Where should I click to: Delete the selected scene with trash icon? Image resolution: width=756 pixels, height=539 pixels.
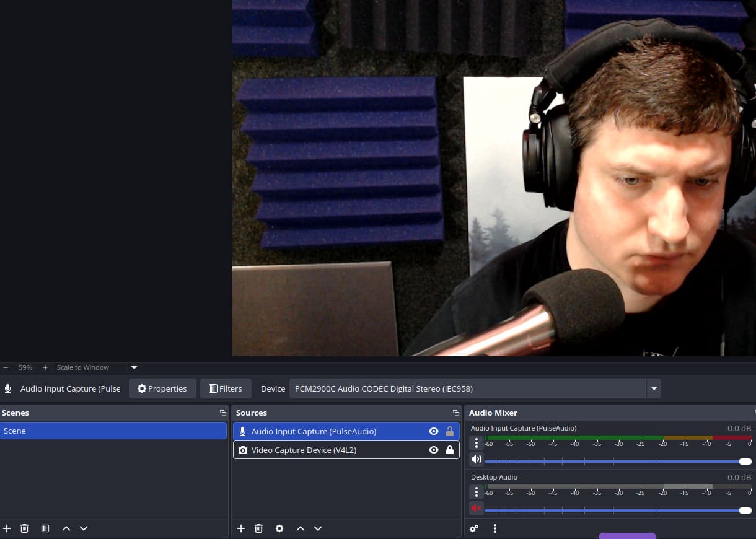coord(25,528)
